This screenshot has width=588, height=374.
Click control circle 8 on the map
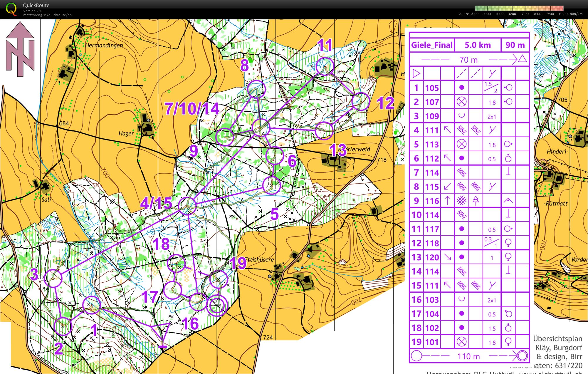click(256, 89)
